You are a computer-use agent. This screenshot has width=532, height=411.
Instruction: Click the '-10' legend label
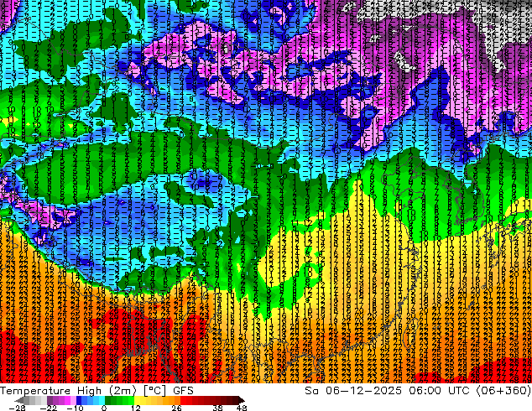coord(75,408)
